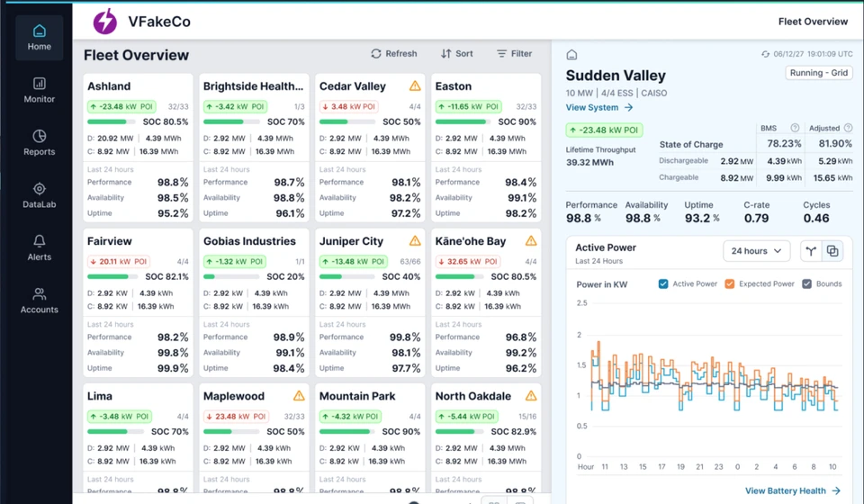Screen dimensions: 864x504
Task: Click the Maplewood warning icon
Action: (x=299, y=395)
